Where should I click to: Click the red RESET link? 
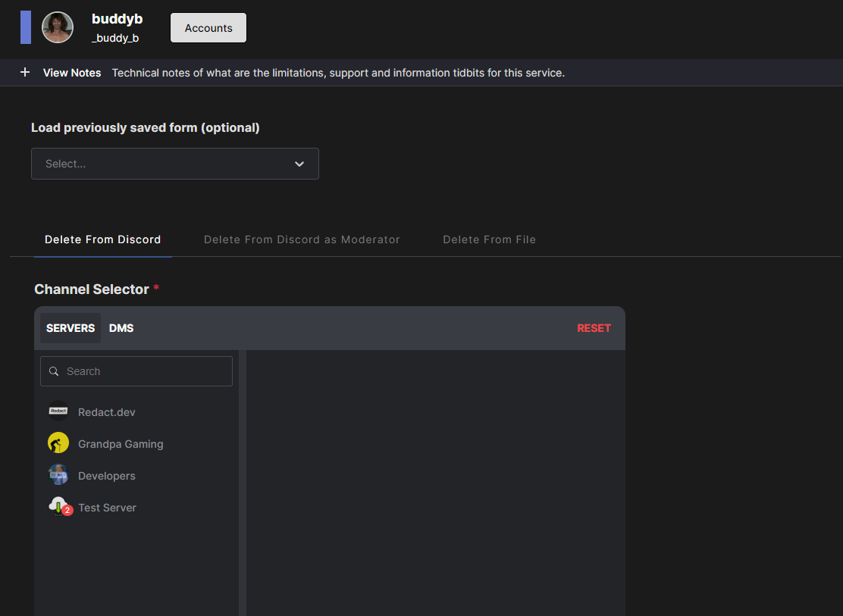(x=594, y=328)
